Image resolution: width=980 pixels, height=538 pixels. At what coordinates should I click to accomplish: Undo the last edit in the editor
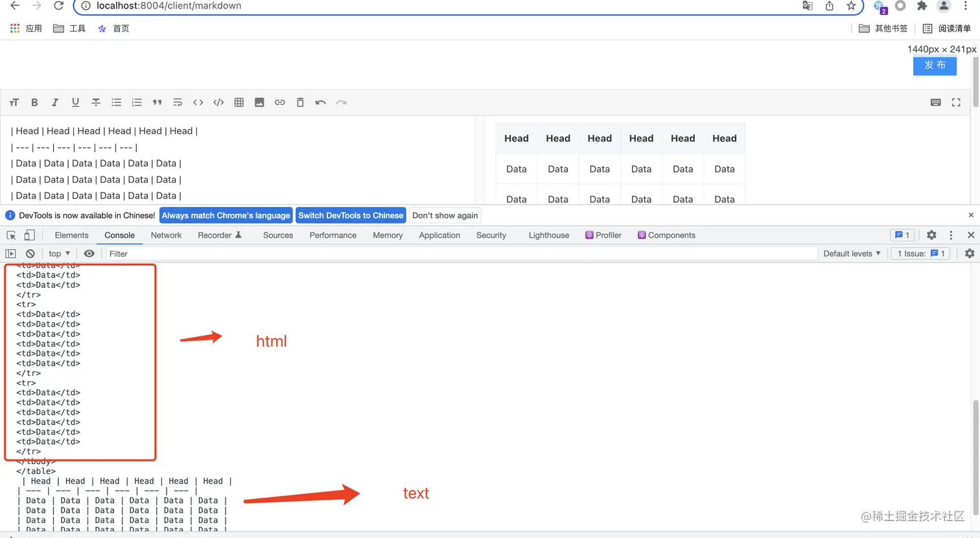320,102
